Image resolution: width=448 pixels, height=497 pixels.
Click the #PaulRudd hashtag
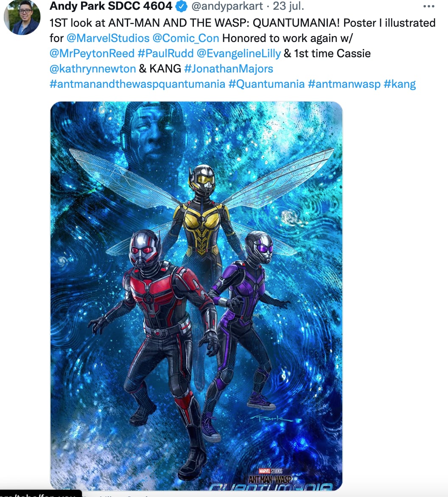[165, 53]
